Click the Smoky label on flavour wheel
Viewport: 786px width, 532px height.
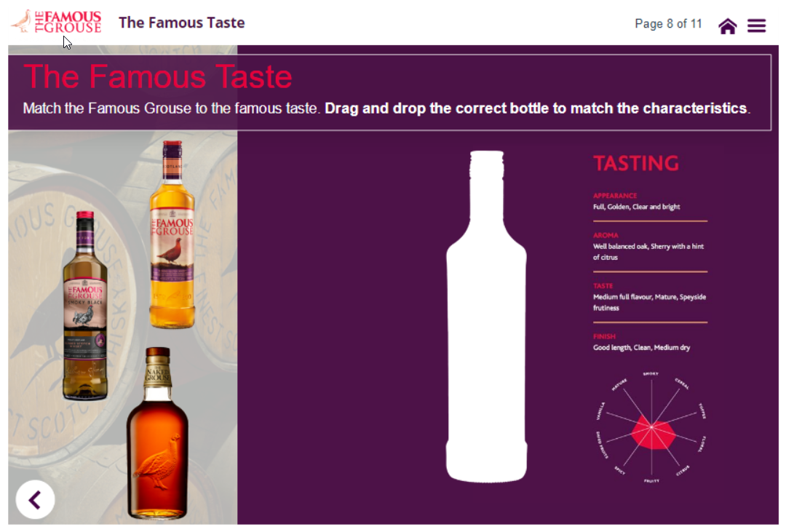click(x=651, y=374)
